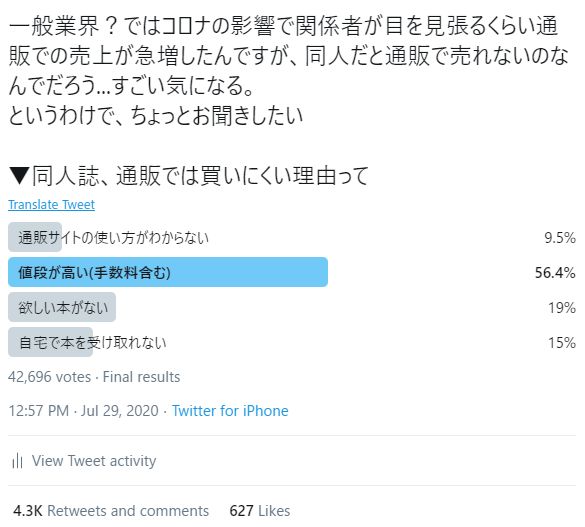This screenshot has width=585, height=527.
Task: Click the blue 56.4% poll result bar
Action: [168, 272]
